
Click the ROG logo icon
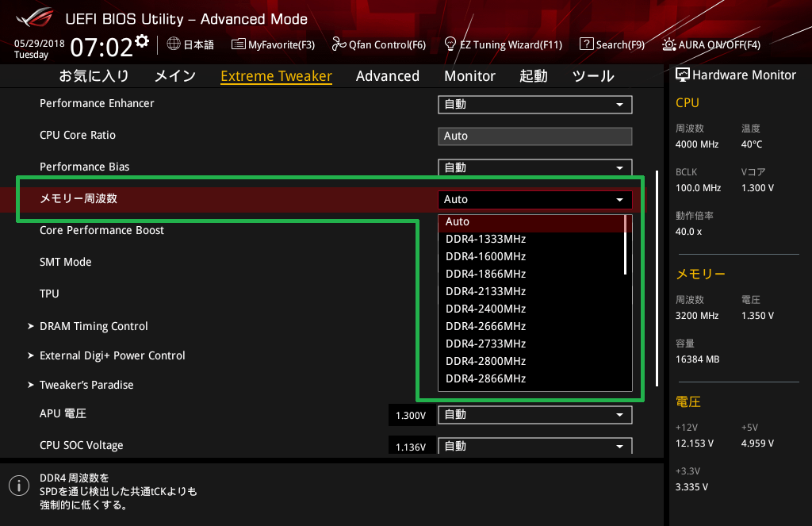point(34,17)
